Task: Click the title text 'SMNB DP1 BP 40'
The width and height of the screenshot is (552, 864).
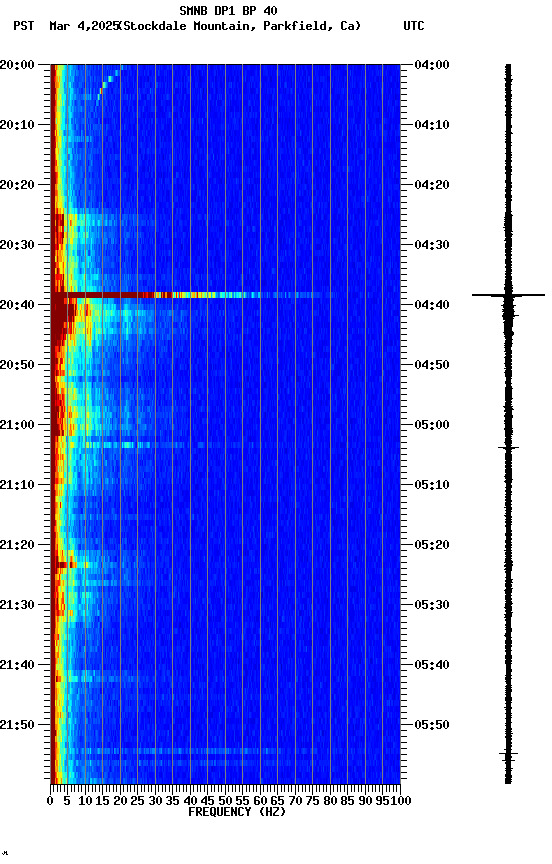Action: (x=228, y=10)
